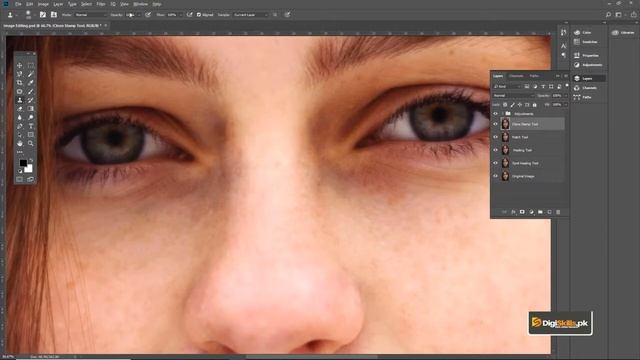The width and height of the screenshot is (640, 360).
Task: Select the Horizontal Type tool
Action: tap(31, 126)
